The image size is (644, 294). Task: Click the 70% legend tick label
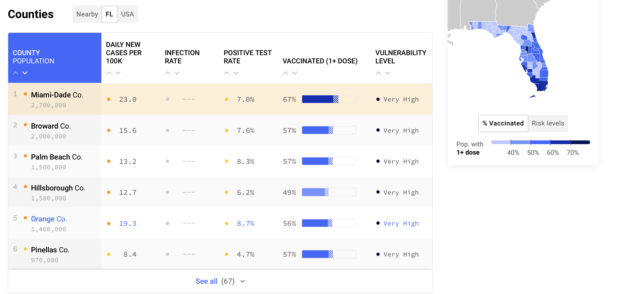pyautogui.click(x=573, y=153)
